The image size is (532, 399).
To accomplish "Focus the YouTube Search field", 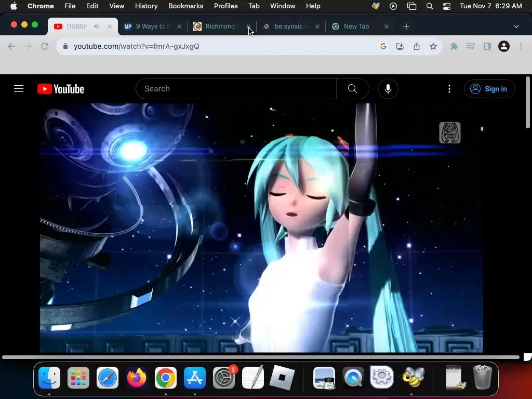I will (x=236, y=89).
